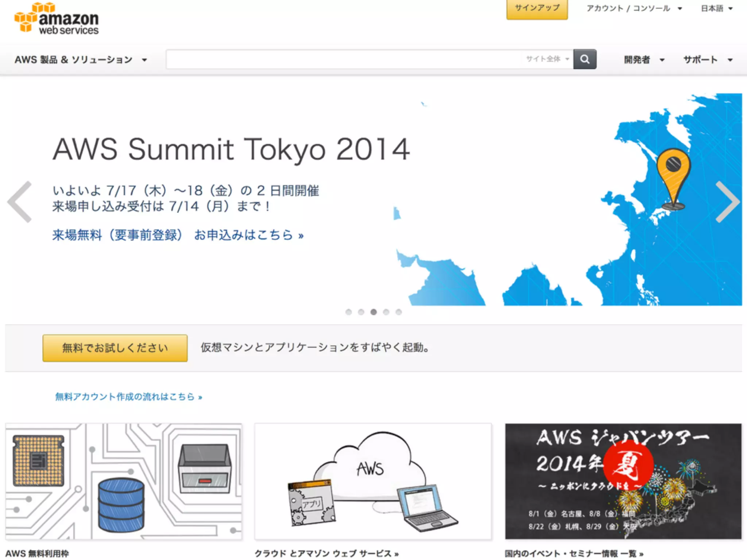
Task: Open AWS ジャパンツアー 2014 banner thumbnail
Action: (623, 481)
